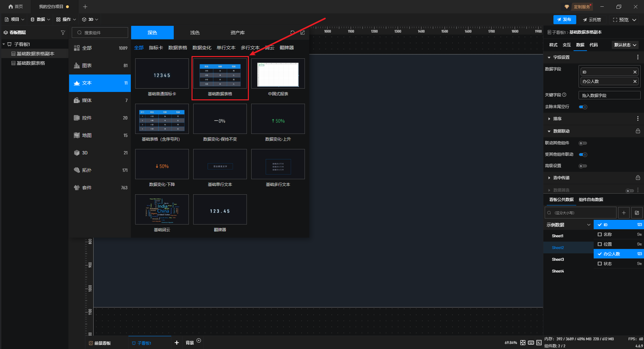Select the 图表 component category

coord(100,65)
